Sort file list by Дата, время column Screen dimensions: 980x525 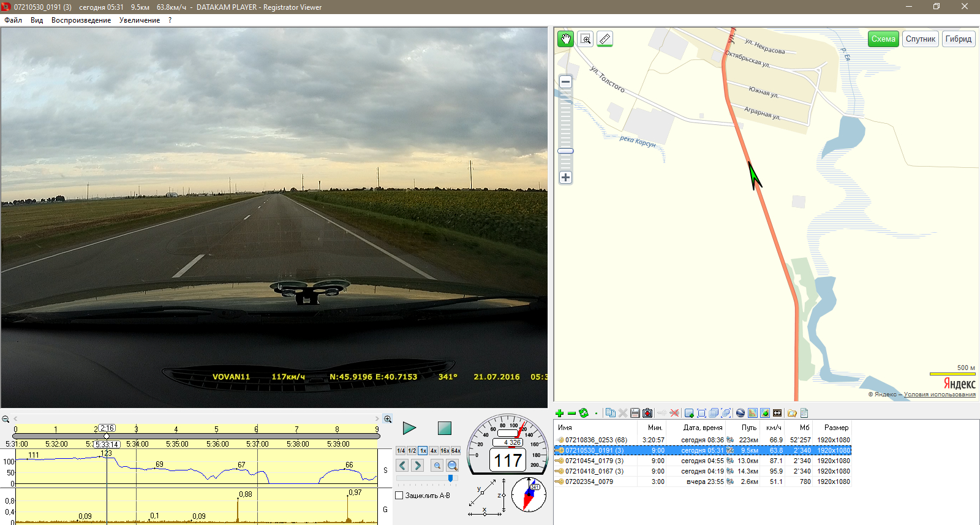(703, 428)
